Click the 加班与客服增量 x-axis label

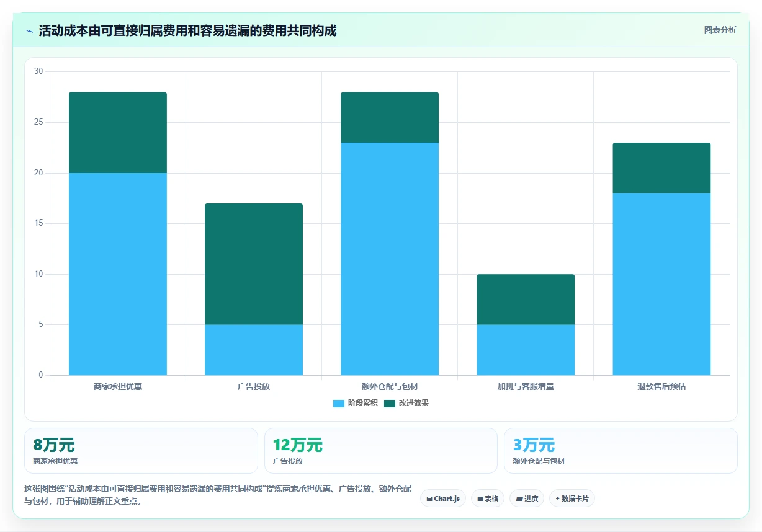(x=526, y=386)
